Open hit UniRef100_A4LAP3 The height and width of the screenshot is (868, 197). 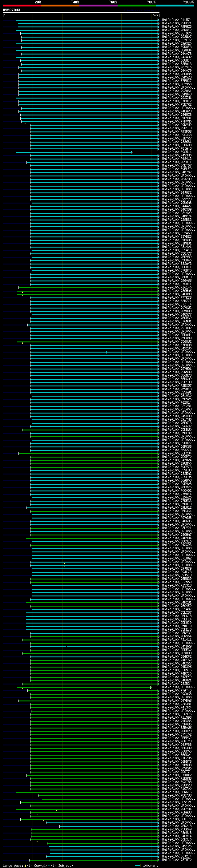pyautogui.click(x=177, y=111)
